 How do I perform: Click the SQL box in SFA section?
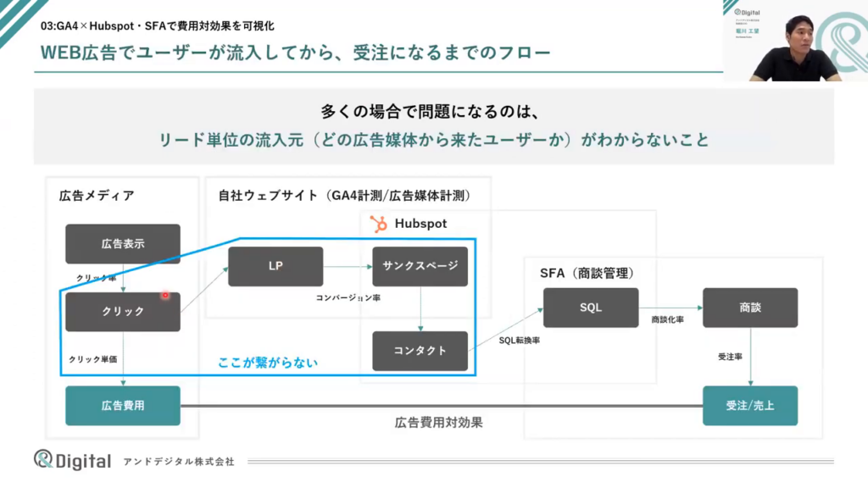(x=591, y=308)
